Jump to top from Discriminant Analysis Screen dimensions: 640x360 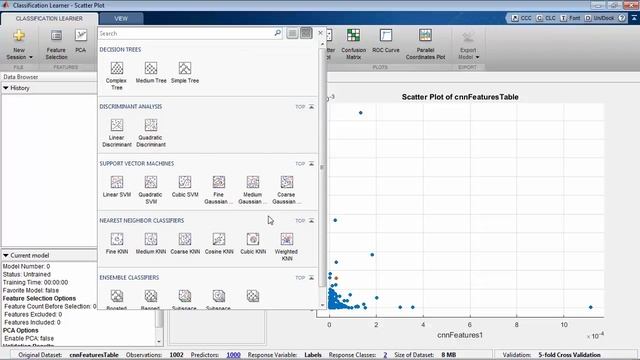[x=300, y=107]
